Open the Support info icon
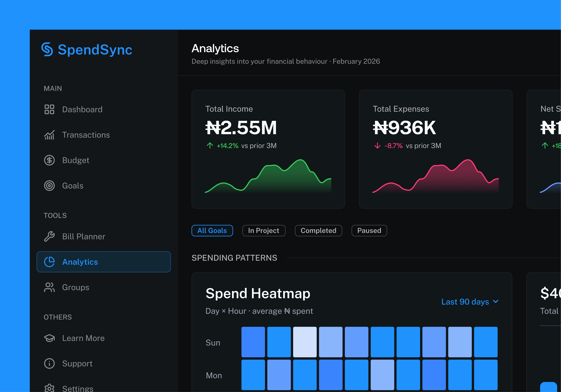 [49, 363]
